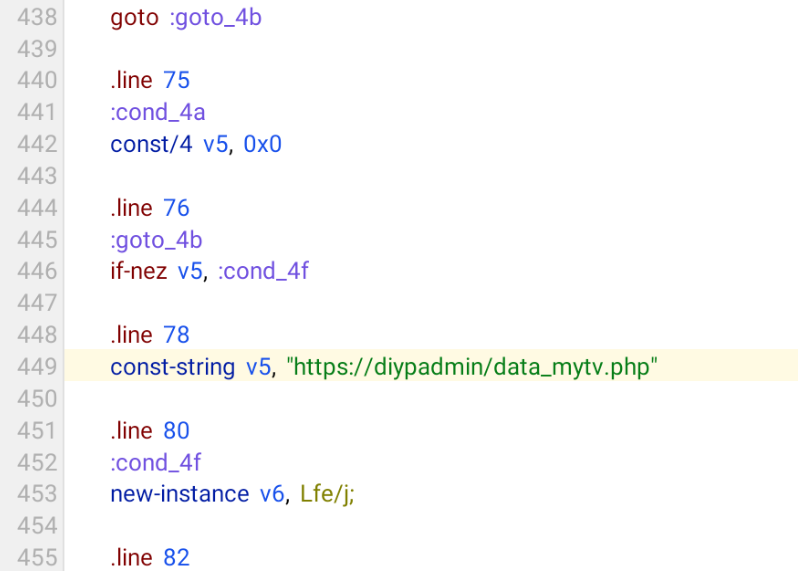Click number 75 after .line

(177, 80)
